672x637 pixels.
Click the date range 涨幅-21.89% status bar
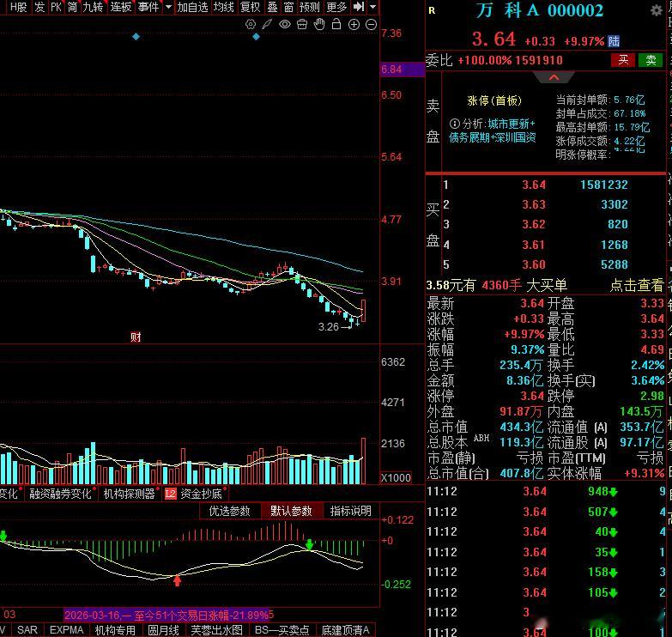pyautogui.click(x=166, y=616)
